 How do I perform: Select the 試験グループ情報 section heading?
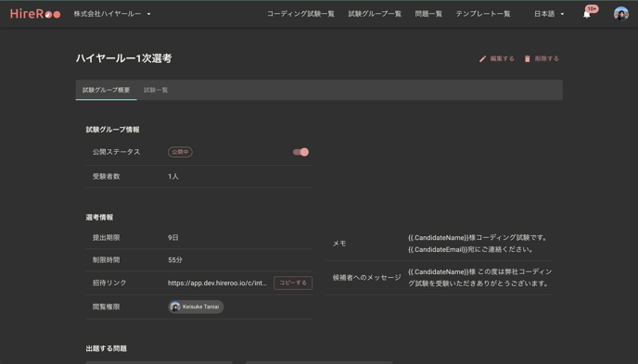point(113,130)
